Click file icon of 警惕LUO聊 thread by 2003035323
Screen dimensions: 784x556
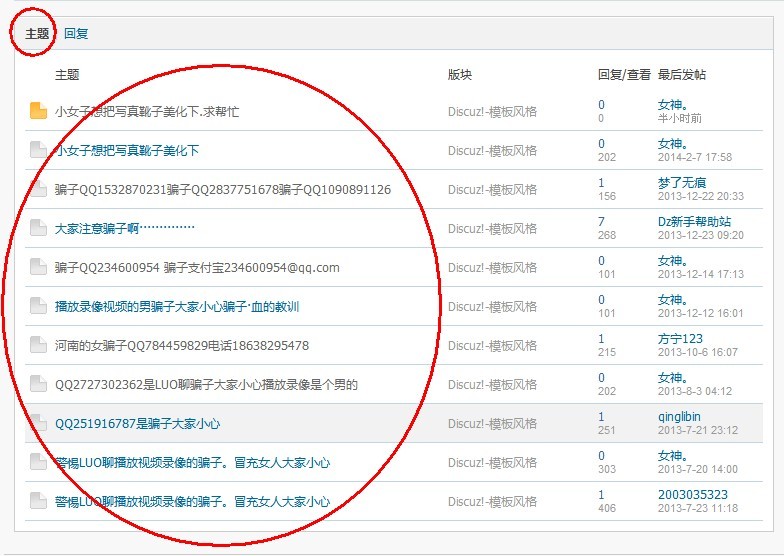click(38, 501)
